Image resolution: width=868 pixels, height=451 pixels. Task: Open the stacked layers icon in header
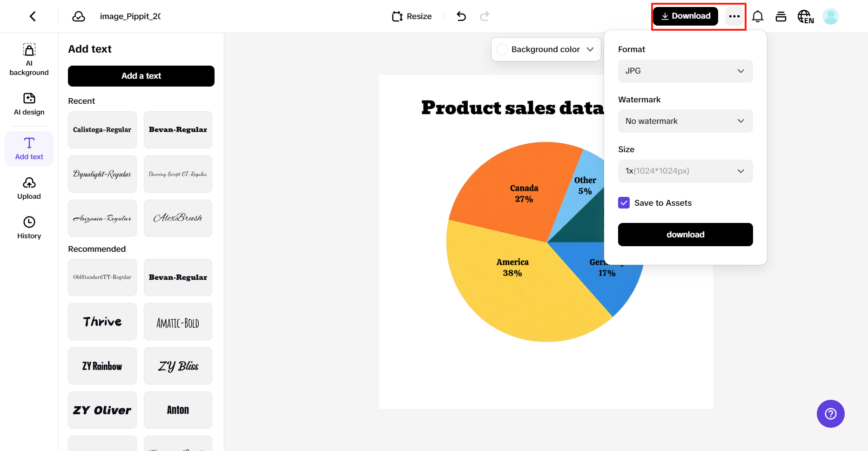coord(781,17)
